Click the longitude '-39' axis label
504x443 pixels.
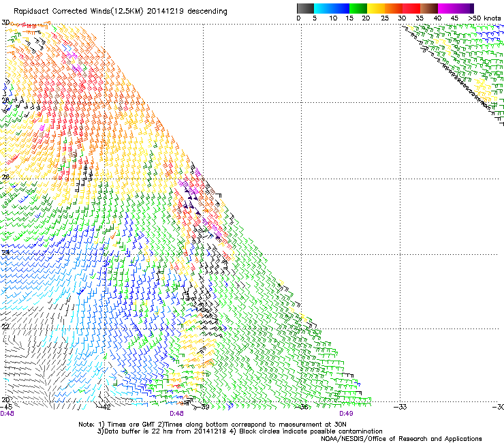(204, 407)
